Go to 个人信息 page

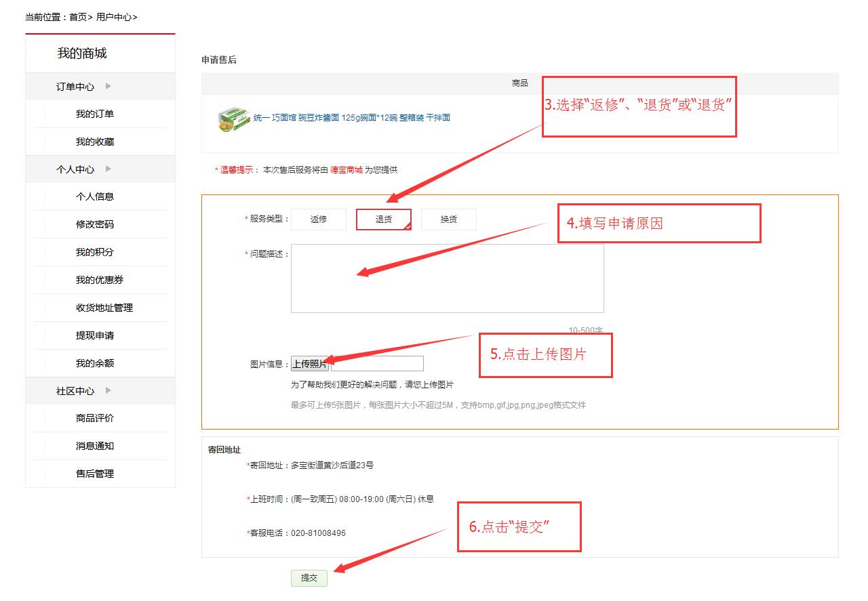click(95, 196)
